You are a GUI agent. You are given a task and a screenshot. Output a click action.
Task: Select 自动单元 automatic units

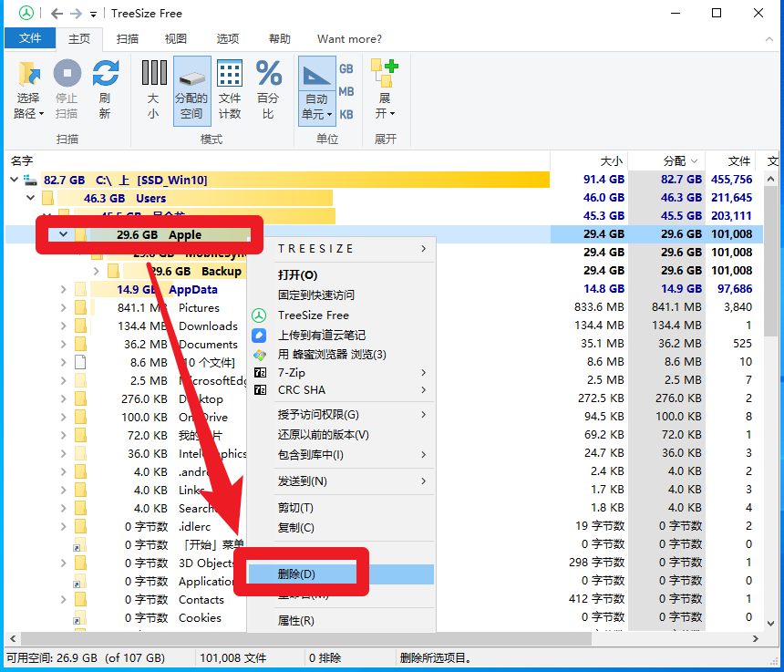coord(316,90)
